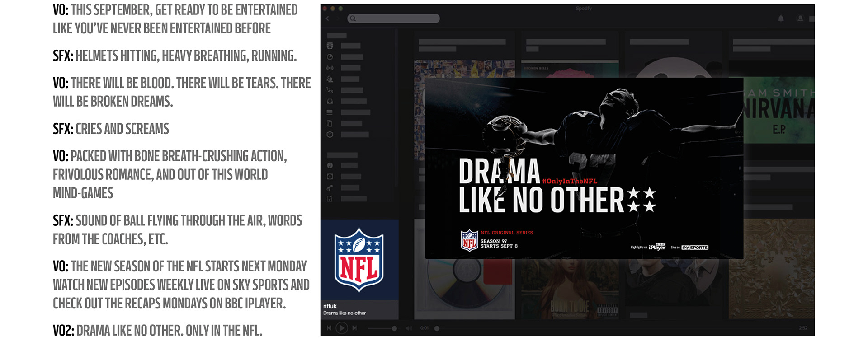Image resolution: width=868 pixels, height=341 pixels.
Task: Click the magnifier icon in search bar
Action: 353,19
